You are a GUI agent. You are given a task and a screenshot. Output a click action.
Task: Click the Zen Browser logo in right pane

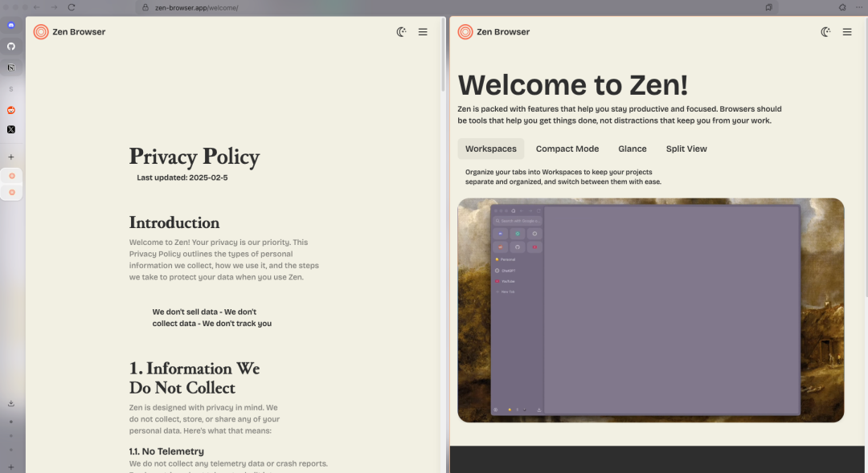493,32
